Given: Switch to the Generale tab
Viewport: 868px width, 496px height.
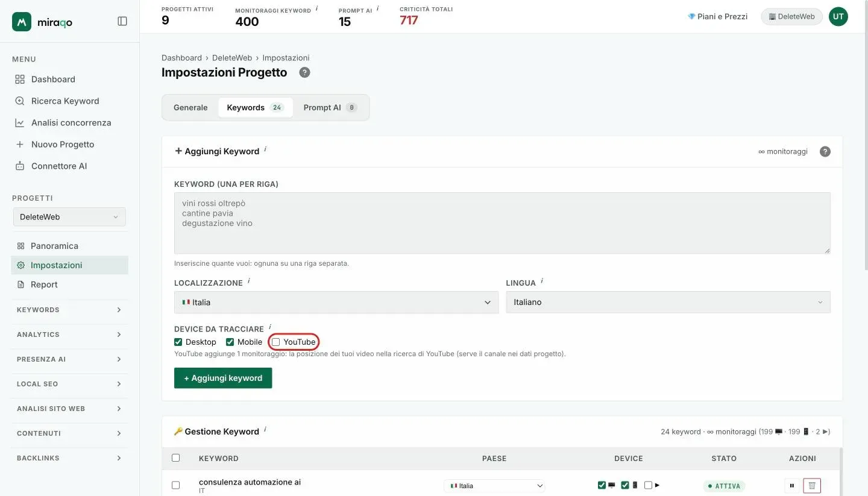Looking at the screenshot, I should (x=190, y=107).
